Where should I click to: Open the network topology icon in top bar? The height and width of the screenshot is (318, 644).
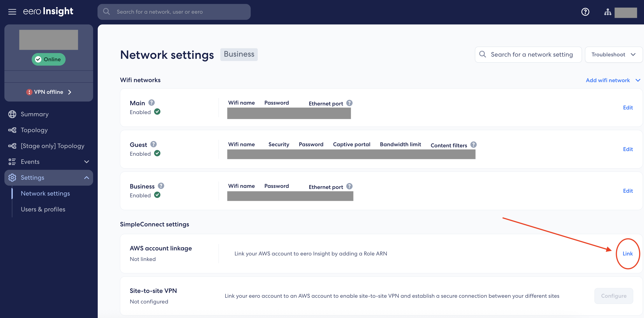607,11
